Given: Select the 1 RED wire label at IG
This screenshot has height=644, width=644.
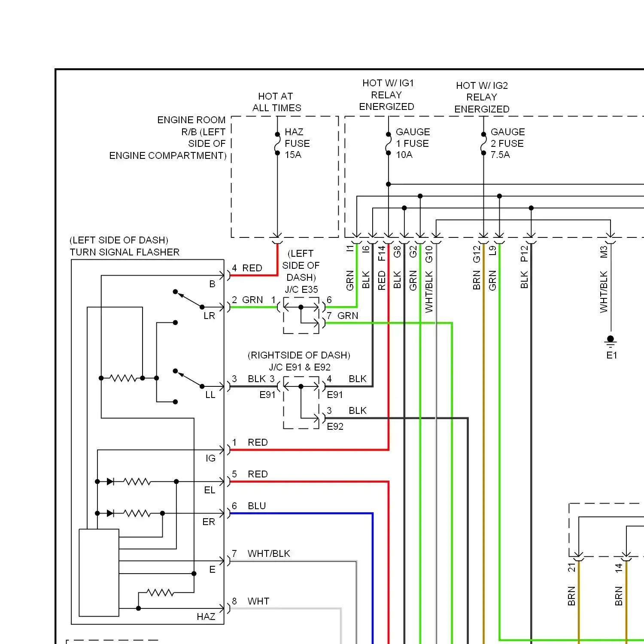Looking at the screenshot, I should pyautogui.click(x=250, y=443).
